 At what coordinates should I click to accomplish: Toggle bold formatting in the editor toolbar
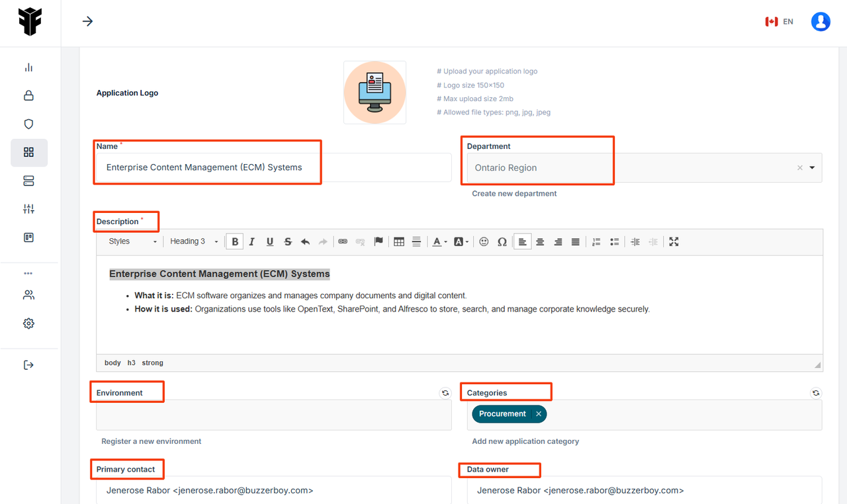click(235, 242)
